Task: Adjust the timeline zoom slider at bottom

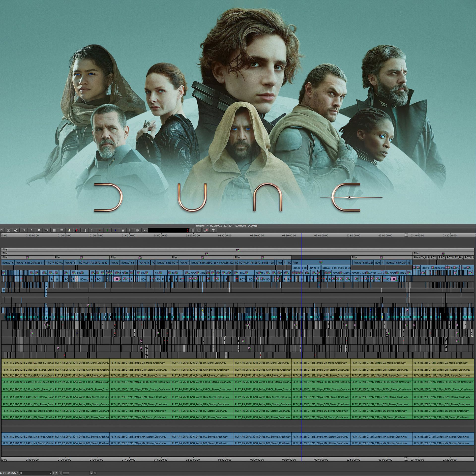Action: tap(66, 473)
